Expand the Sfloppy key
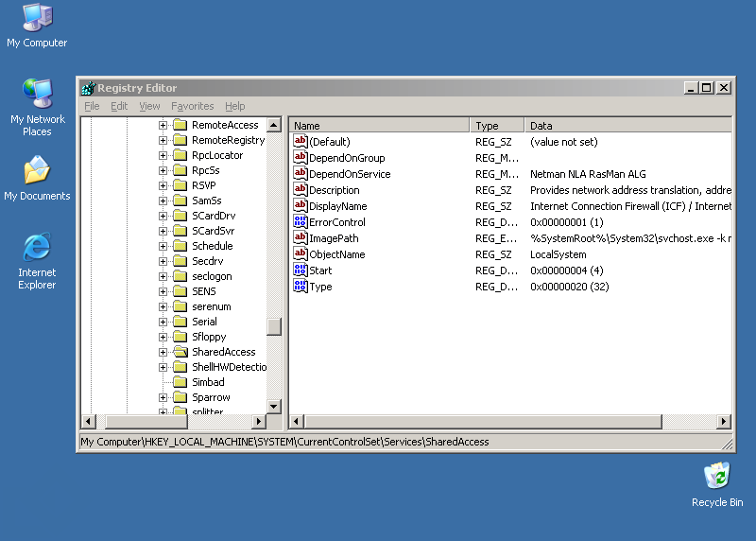Image resolution: width=756 pixels, height=541 pixels. 163,337
